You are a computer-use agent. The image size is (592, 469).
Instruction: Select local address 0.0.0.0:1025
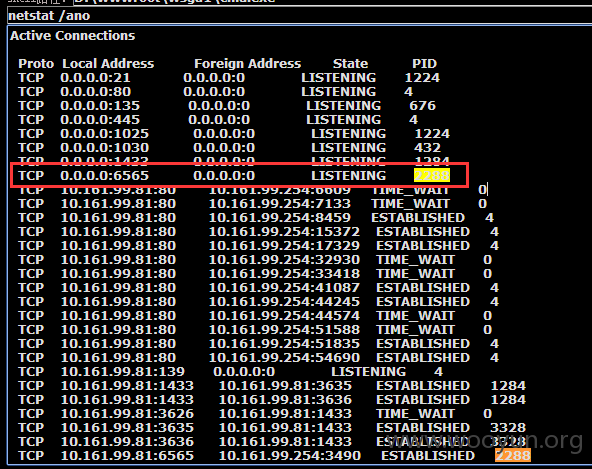point(105,133)
